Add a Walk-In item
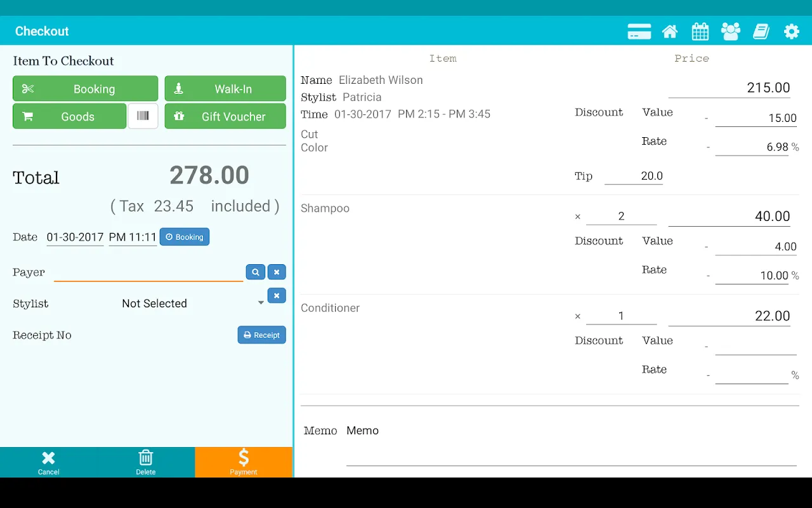This screenshot has height=508, width=812. [225, 89]
